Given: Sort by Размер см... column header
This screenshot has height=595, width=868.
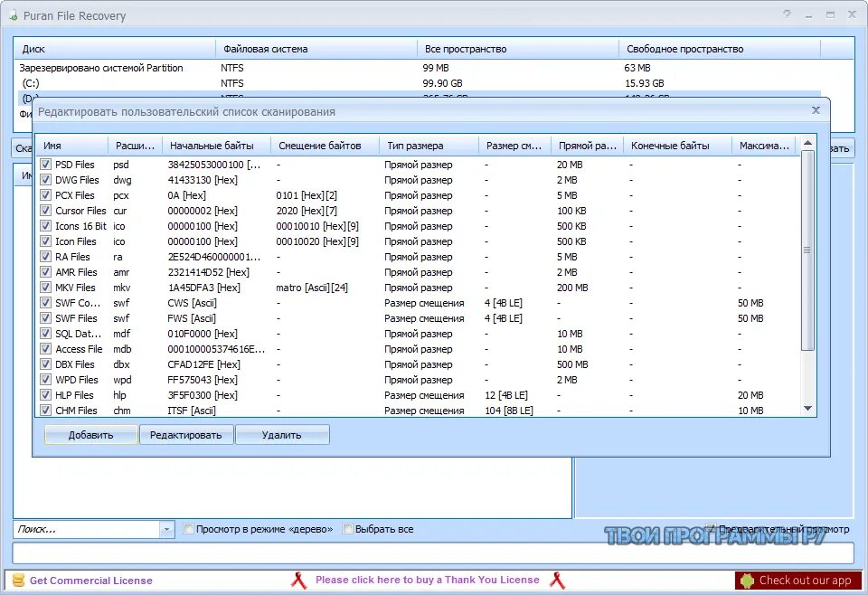Looking at the screenshot, I should [x=514, y=146].
